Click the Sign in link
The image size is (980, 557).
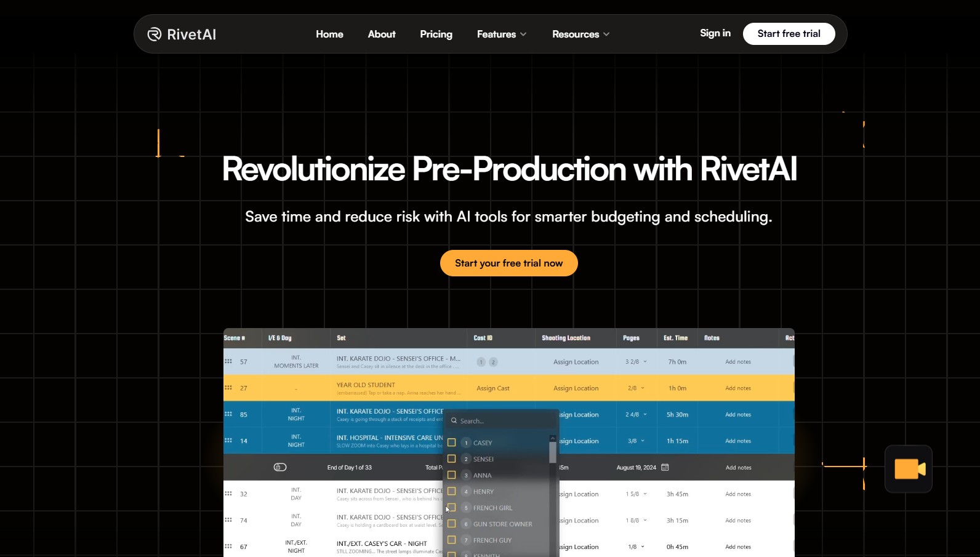coord(715,33)
